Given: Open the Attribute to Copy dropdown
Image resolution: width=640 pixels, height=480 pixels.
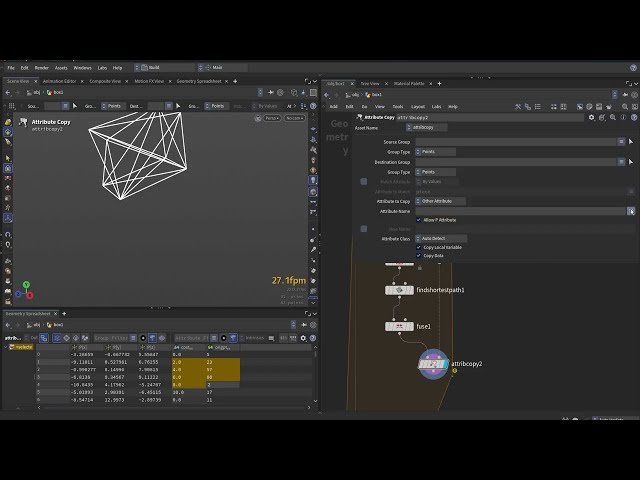Looking at the screenshot, I should pos(440,201).
